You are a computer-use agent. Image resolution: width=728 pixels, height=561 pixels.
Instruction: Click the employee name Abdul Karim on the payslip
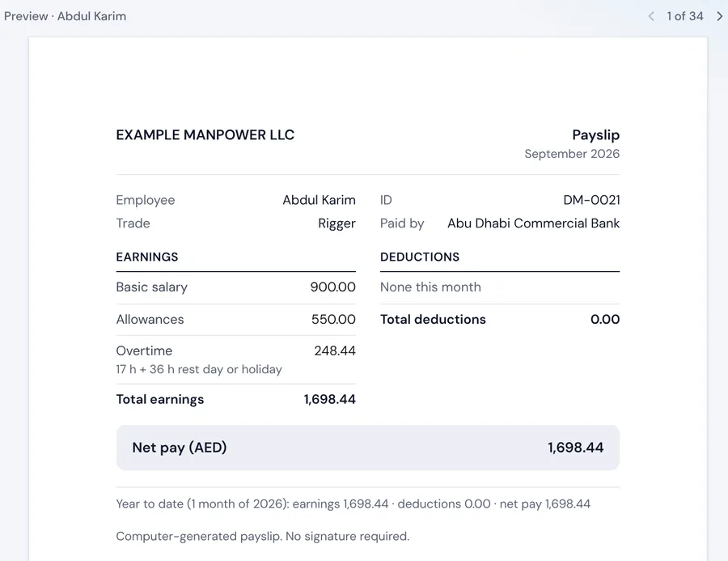[319, 200]
